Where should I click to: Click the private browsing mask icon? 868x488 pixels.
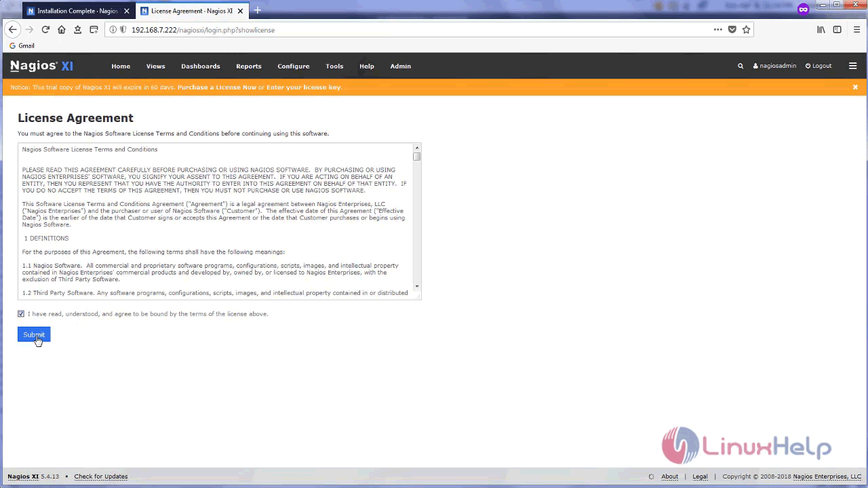[804, 9]
